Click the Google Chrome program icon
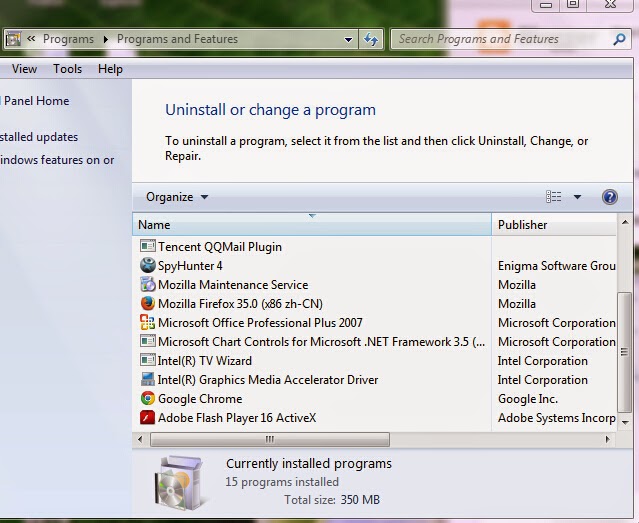 [147, 398]
